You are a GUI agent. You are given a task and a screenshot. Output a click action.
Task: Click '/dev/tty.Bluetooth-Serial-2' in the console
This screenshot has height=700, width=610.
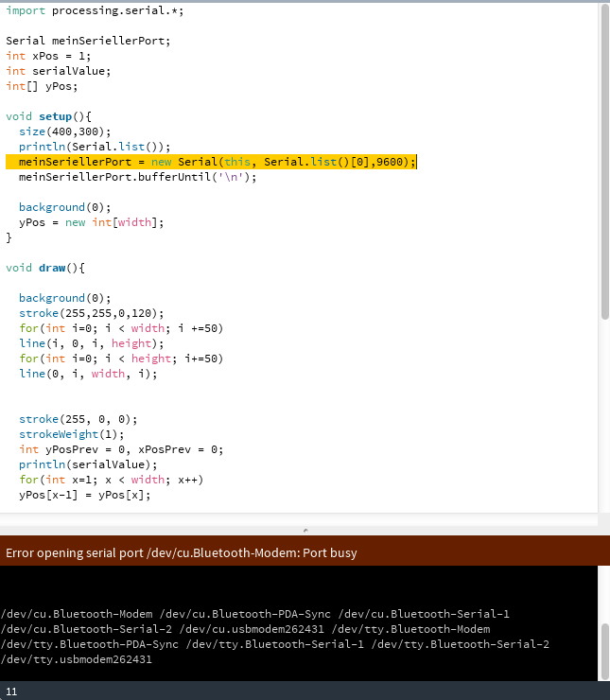(x=460, y=644)
